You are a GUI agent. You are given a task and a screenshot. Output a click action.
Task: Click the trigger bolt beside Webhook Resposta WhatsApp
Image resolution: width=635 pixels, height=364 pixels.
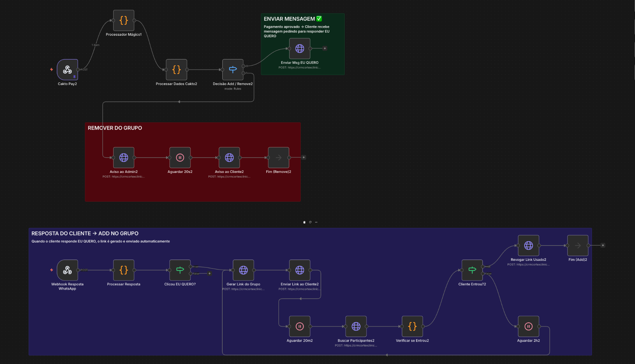click(52, 270)
